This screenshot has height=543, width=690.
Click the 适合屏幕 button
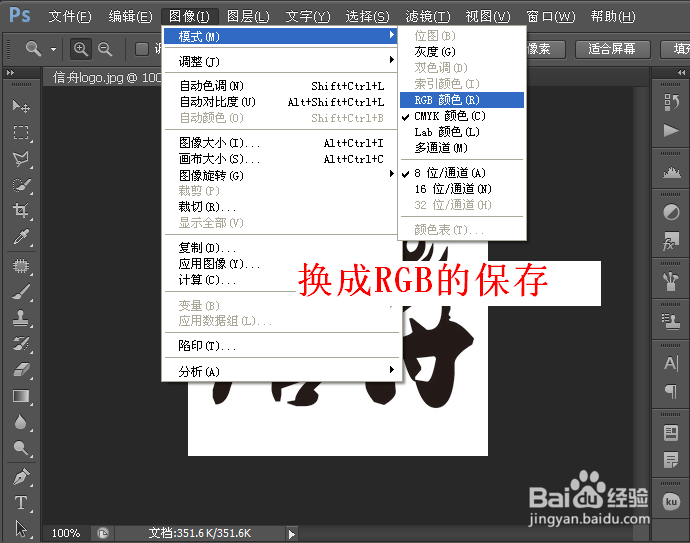coord(612,49)
